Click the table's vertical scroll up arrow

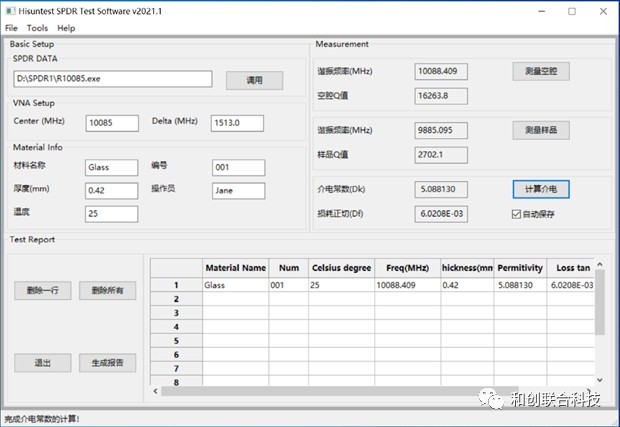(600, 264)
